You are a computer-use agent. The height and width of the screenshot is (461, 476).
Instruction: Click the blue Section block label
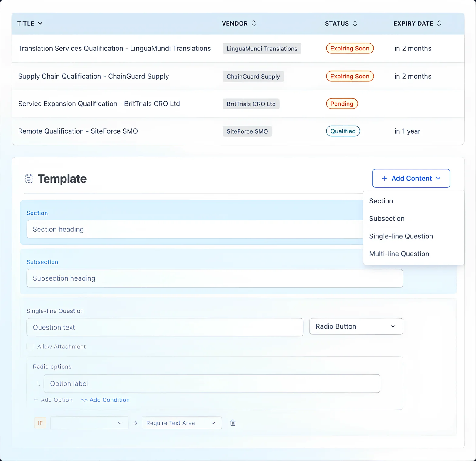(x=37, y=213)
